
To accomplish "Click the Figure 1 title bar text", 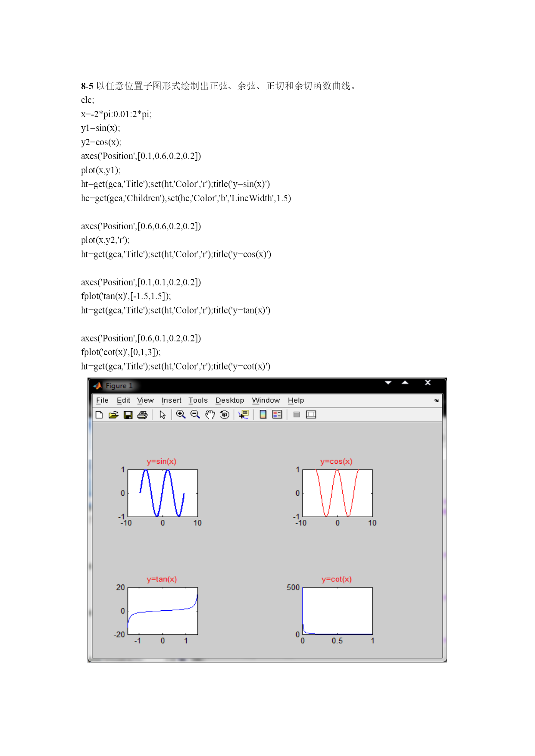I will (x=119, y=386).
